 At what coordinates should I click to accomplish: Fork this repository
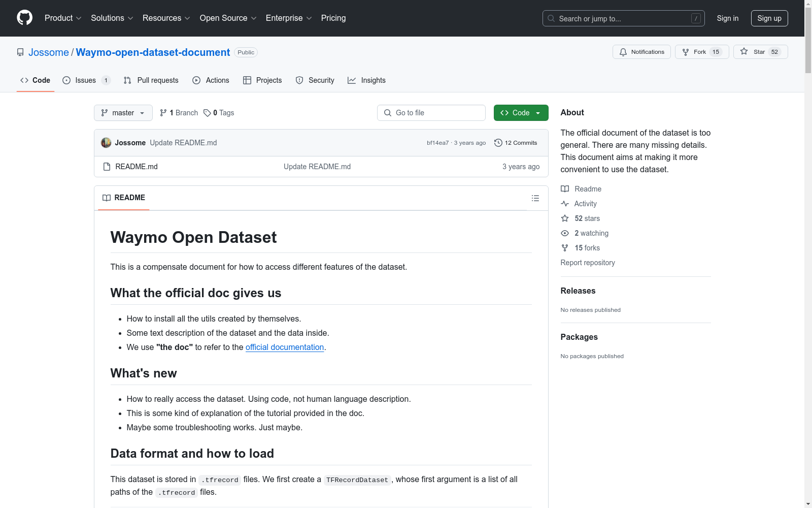pyautogui.click(x=702, y=52)
